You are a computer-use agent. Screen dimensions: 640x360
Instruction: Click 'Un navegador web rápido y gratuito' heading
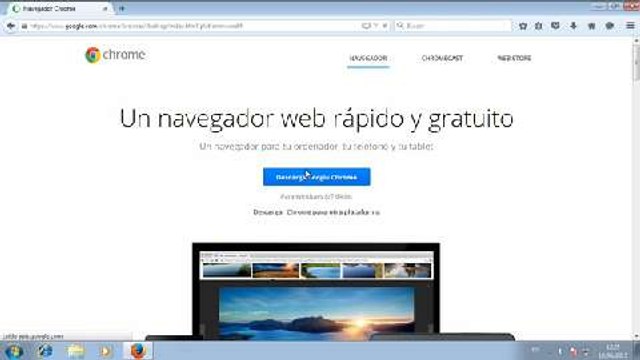click(x=316, y=119)
